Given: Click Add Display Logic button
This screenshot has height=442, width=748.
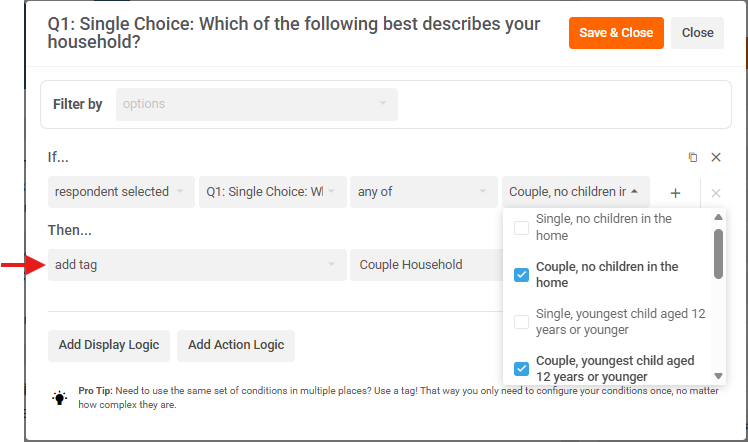Looking at the screenshot, I should pos(109,345).
